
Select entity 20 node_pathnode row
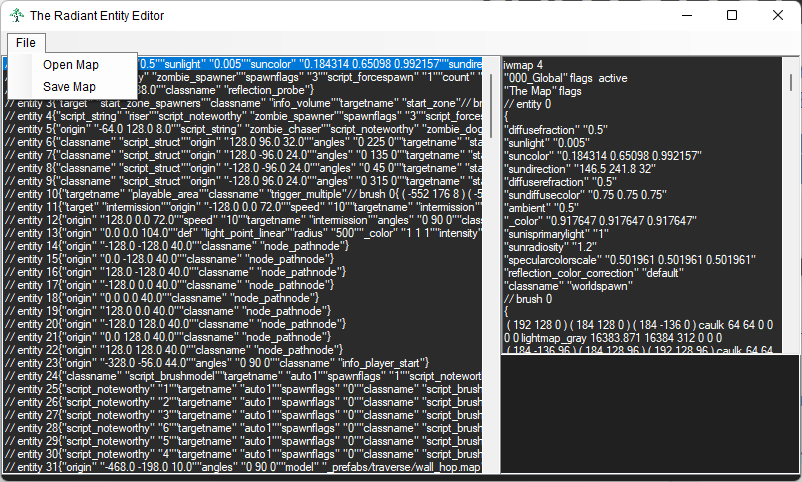(243, 324)
